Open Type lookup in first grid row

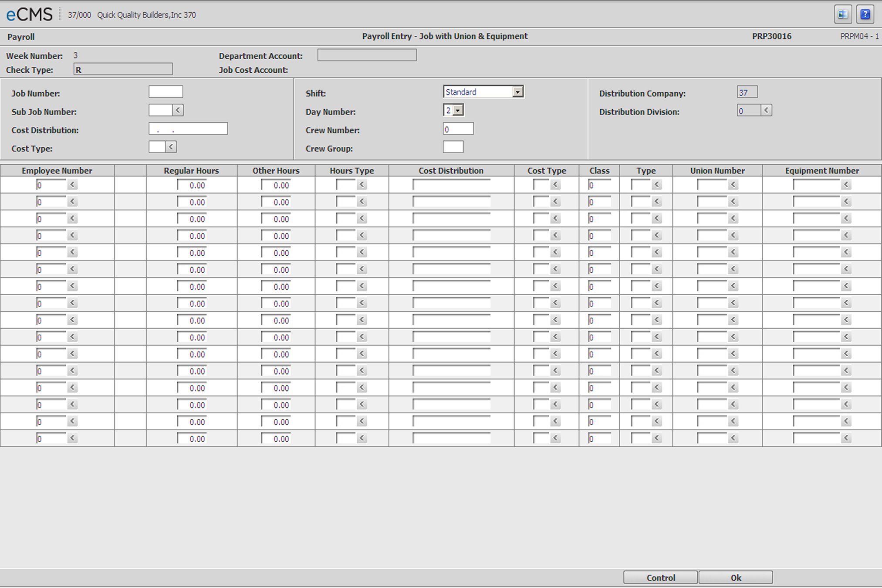[x=657, y=185]
